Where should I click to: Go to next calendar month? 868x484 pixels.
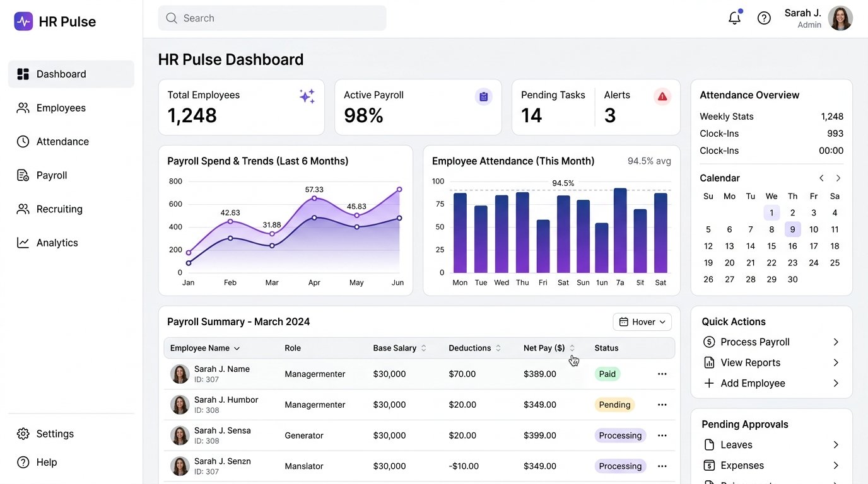838,178
